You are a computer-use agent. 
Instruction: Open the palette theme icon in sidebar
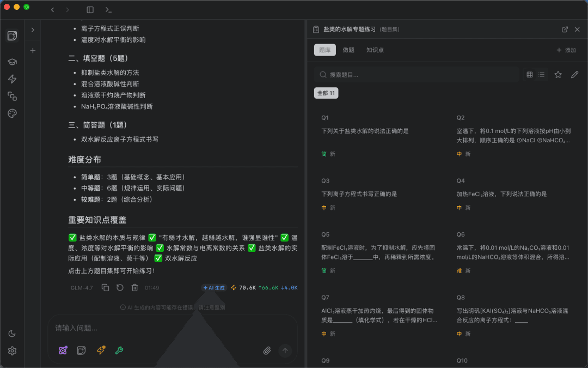pos(12,113)
